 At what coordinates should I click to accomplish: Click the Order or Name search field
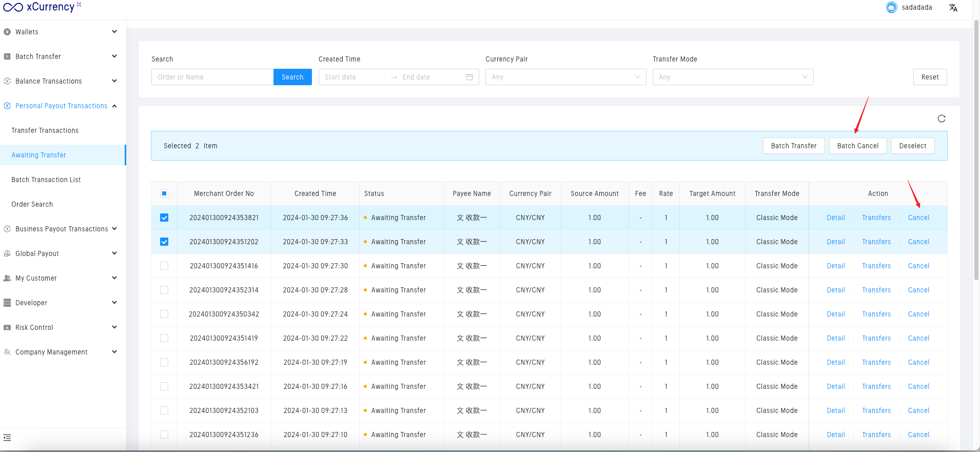coord(212,77)
